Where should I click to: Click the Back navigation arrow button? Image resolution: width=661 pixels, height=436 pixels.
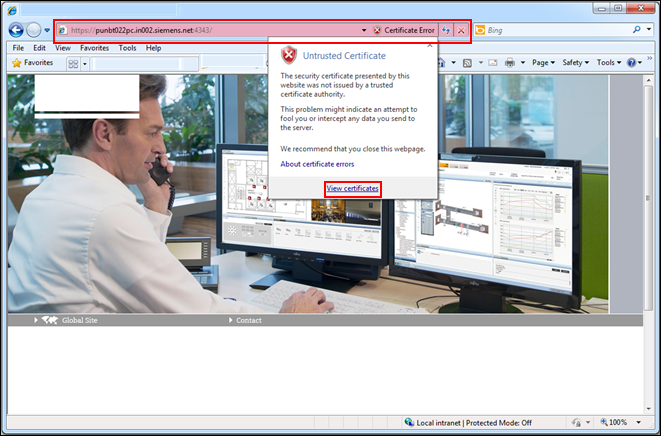18,30
